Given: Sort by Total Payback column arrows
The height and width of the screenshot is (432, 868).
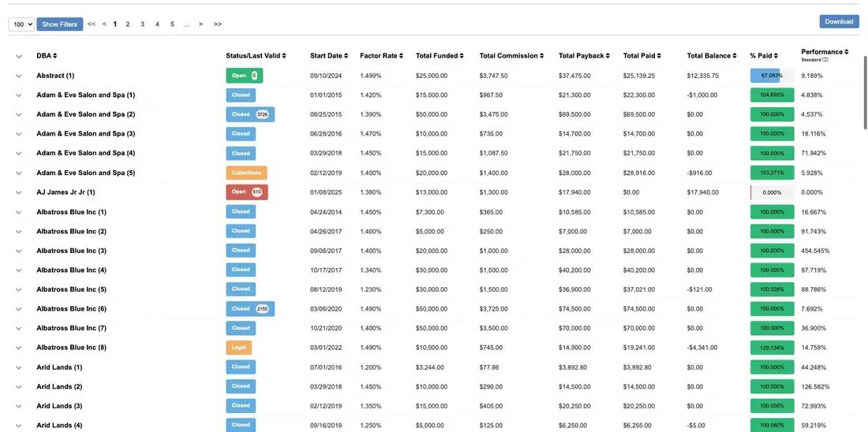Looking at the screenshot, I should 608,56.
